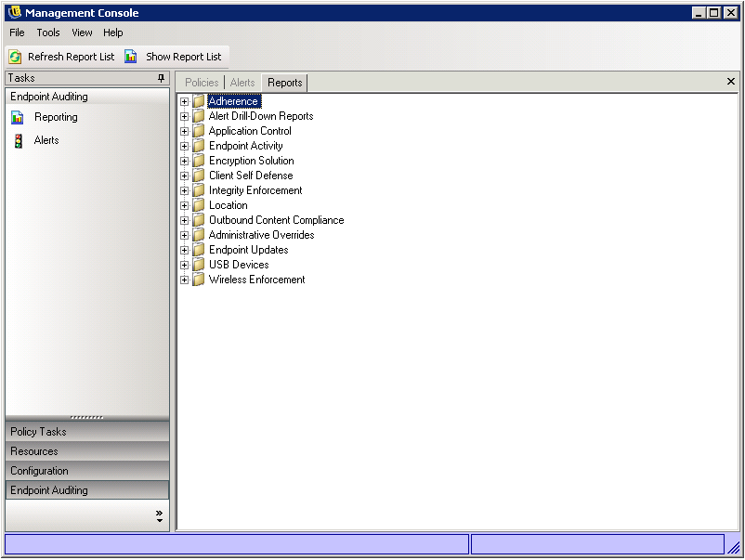Open the Resources section

[x=87, y=451]
